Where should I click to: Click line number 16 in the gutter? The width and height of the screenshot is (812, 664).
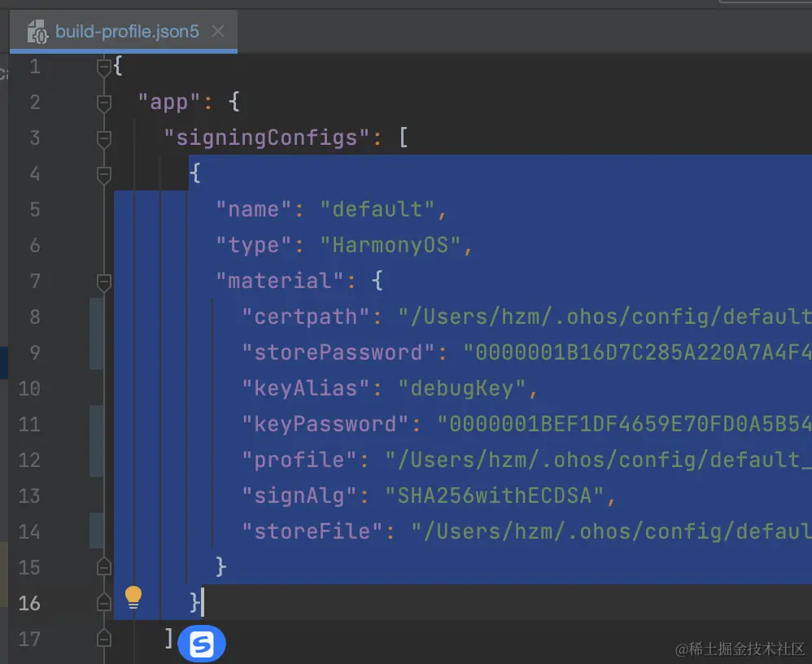point(29,603)
